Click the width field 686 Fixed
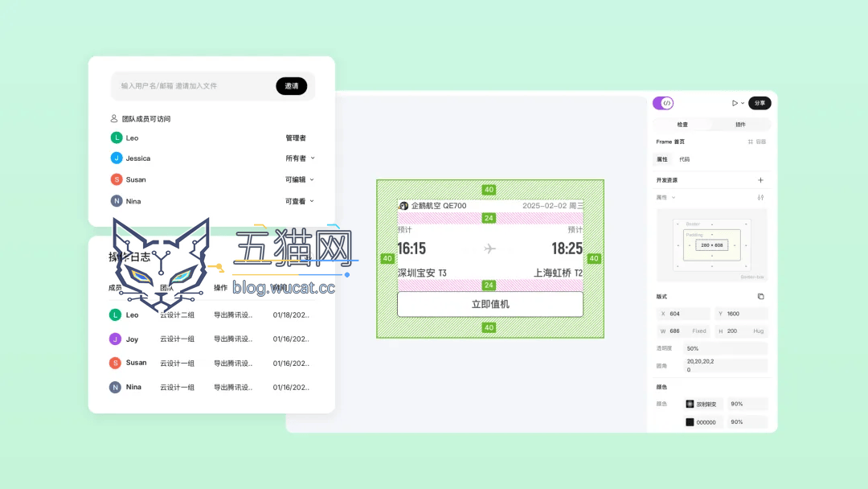Screen dimensions: 868x489 pos(683,331)
